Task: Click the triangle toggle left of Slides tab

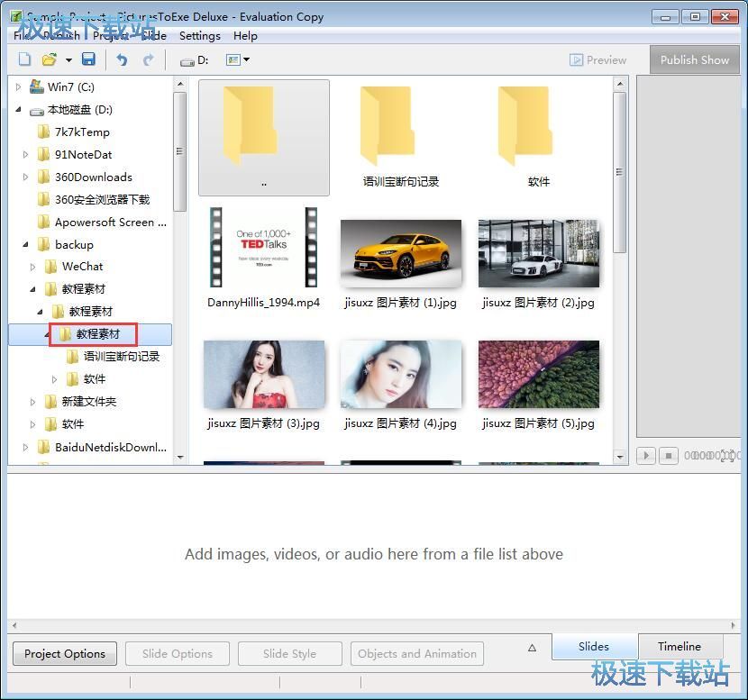Action: 532,648
